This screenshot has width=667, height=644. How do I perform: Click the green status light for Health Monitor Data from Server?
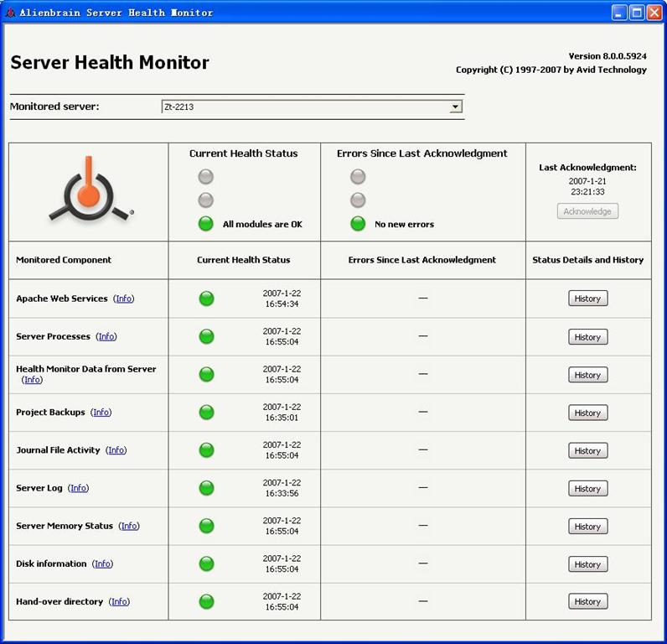coord(207,374)
